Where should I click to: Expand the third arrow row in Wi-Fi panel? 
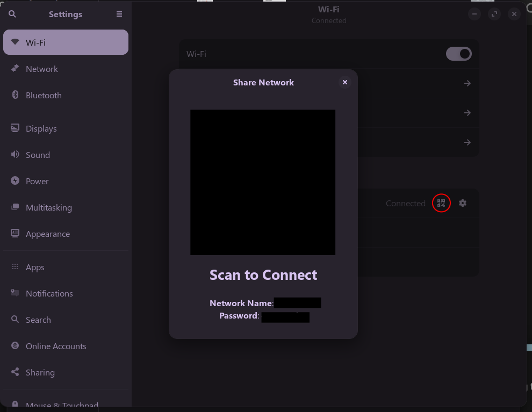point(467,142)
